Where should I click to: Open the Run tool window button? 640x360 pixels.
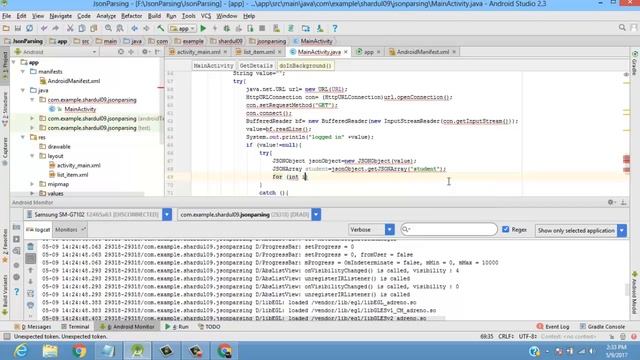(177, 327)
